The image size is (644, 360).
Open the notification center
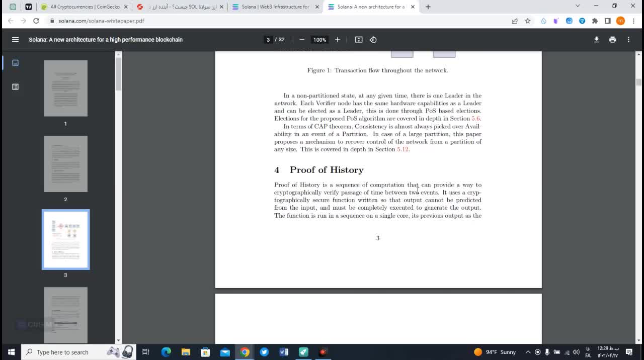(629, 352)
